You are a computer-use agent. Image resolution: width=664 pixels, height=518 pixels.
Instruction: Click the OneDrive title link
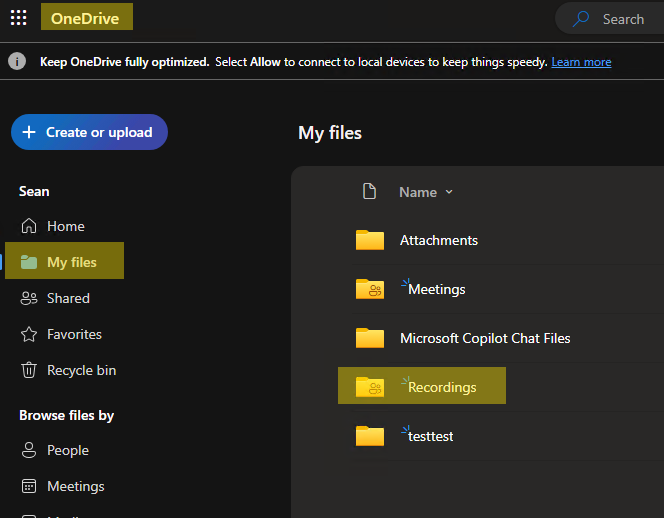pos(86,18)
